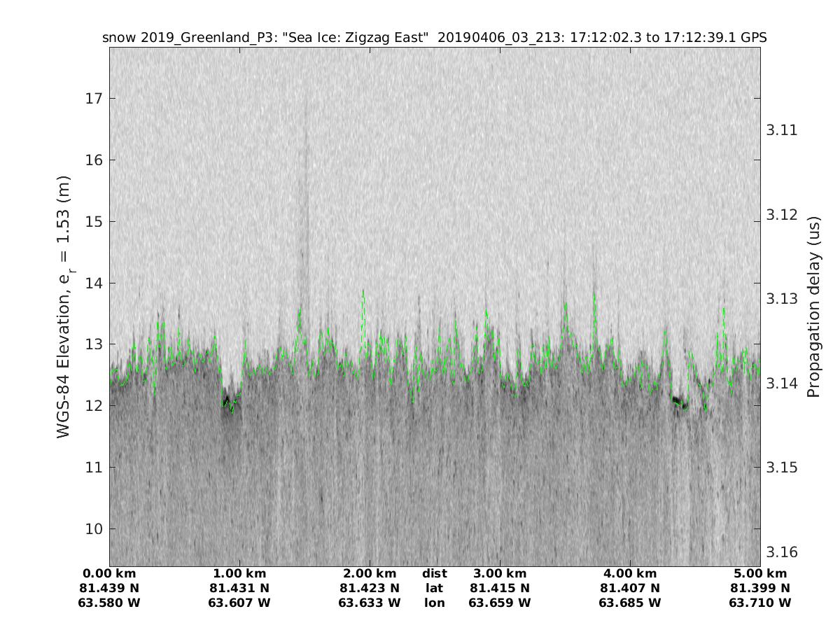This screenshot has width=840, height=630.
Task: Click the 17 elevation tick label
Action: coord(94,98)
